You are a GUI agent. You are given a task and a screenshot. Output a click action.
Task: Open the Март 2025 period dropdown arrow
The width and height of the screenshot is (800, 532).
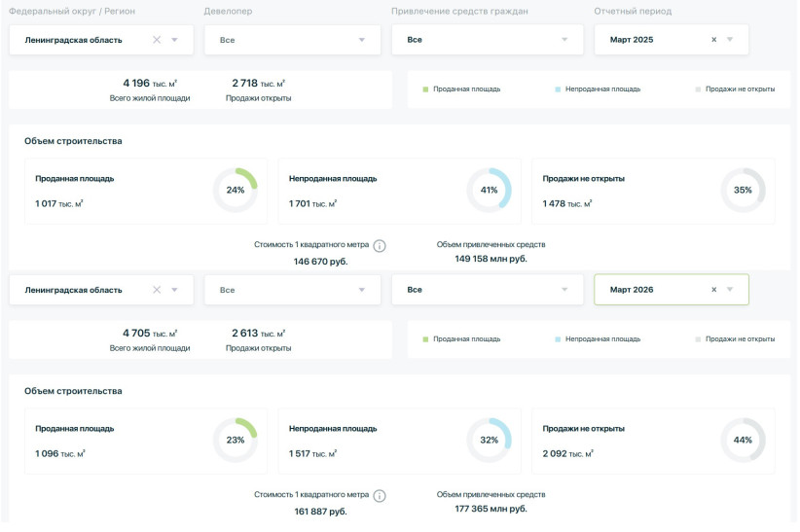731,40
